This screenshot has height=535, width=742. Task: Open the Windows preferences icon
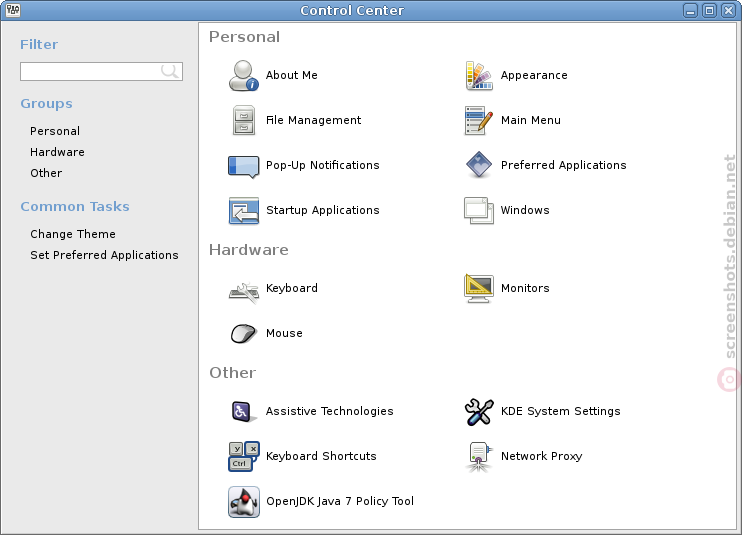click(479, 210)
